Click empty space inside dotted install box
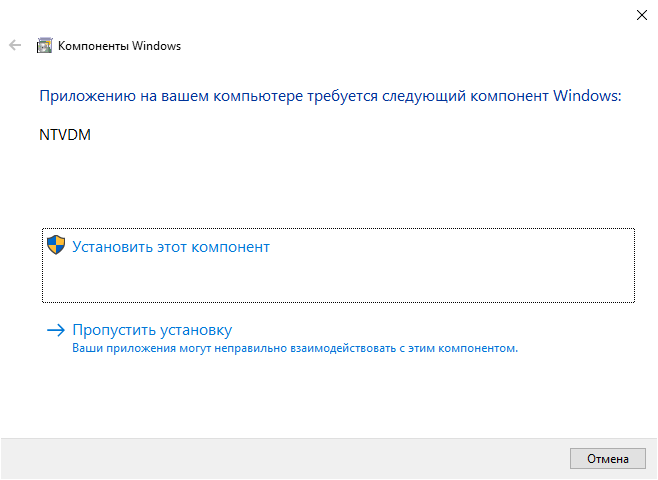This screenshot has height=480, width=658. click(420, 277)
